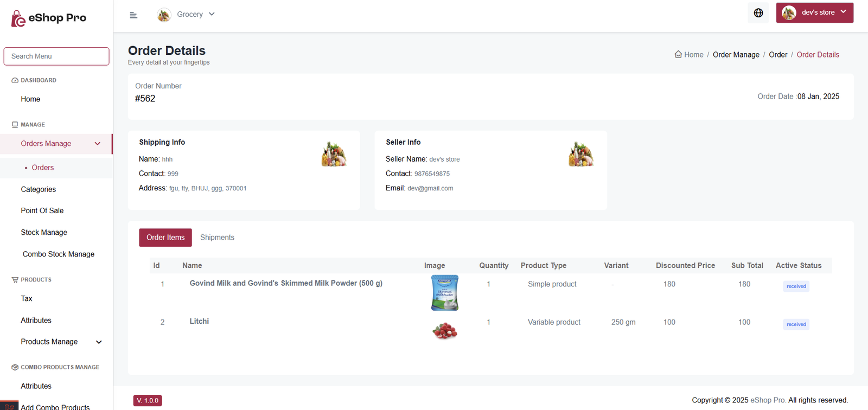This screenshot has width=868, height=410.
Task: Click the eShop Pro footer link
Action: [768, 400]
